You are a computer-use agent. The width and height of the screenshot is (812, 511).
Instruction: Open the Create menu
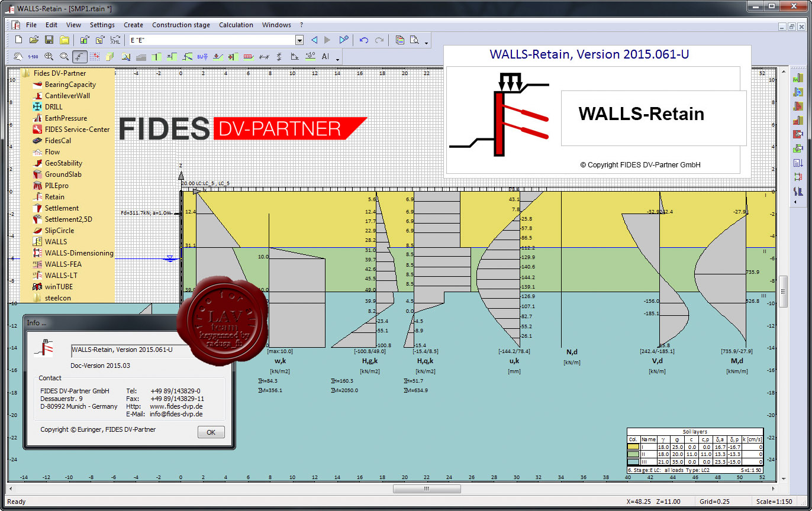[133, 25]
